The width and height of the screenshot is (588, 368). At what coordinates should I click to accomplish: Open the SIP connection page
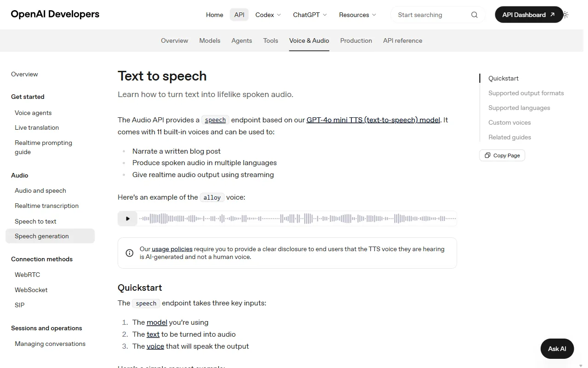[19, 305]
